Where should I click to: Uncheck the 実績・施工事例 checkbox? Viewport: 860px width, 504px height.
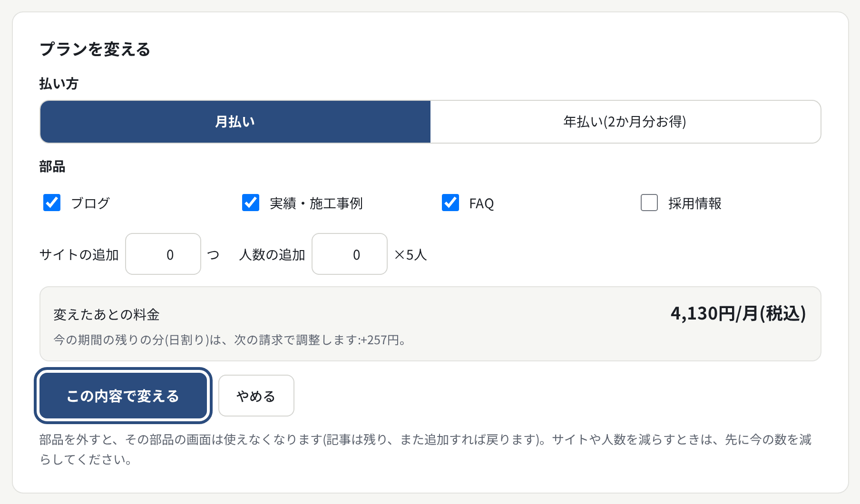click(251, 203)
